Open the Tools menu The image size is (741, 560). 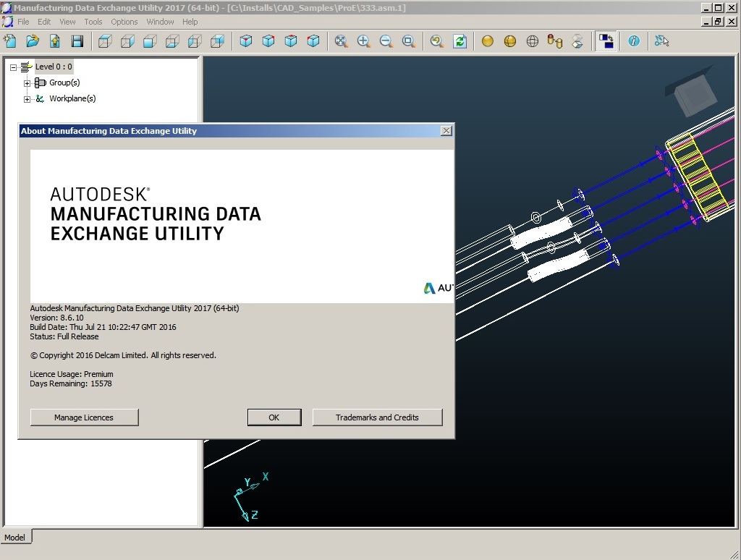(93, 22)
